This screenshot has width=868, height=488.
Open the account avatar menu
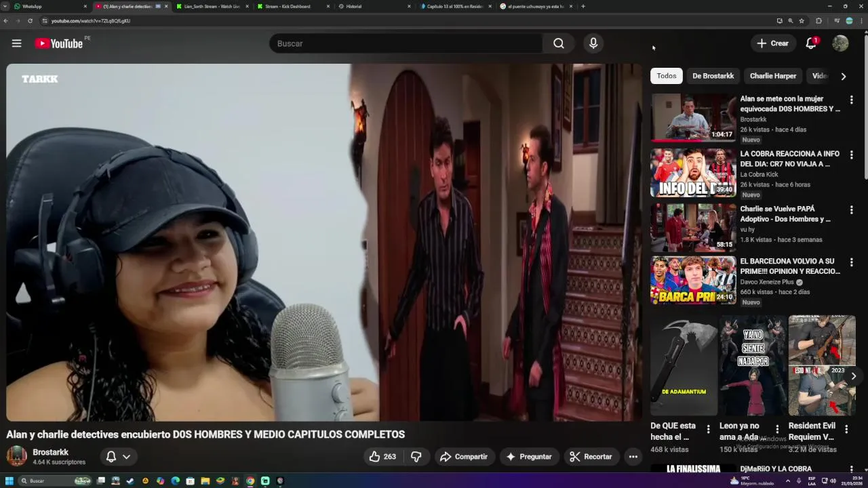[840, 43]
